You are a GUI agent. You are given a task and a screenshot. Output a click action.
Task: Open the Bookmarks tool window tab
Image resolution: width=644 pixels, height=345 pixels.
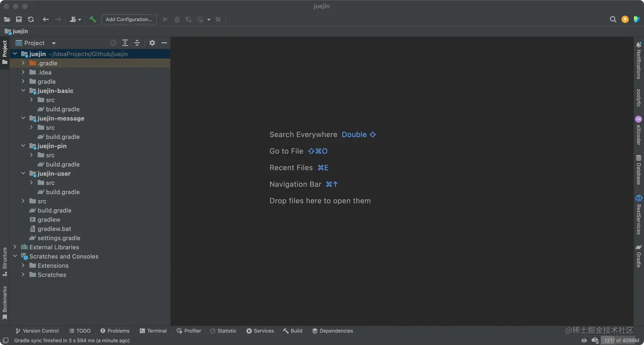point(5,302)
